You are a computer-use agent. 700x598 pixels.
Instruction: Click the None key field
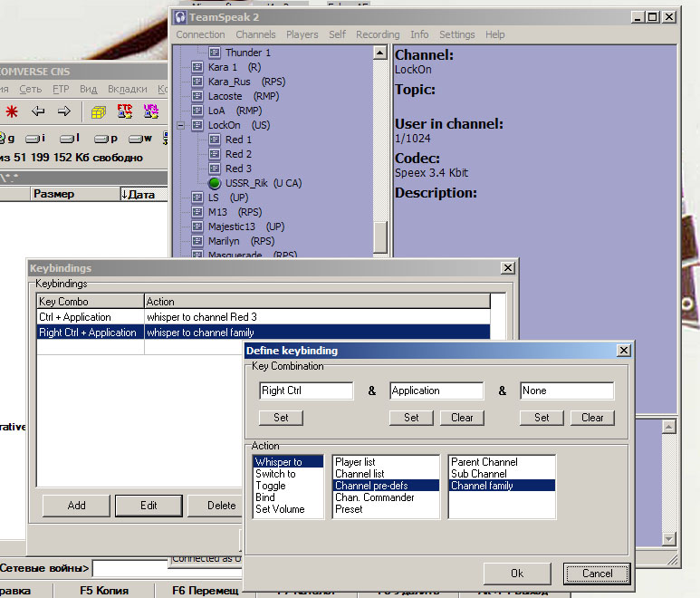coord(567,391)
